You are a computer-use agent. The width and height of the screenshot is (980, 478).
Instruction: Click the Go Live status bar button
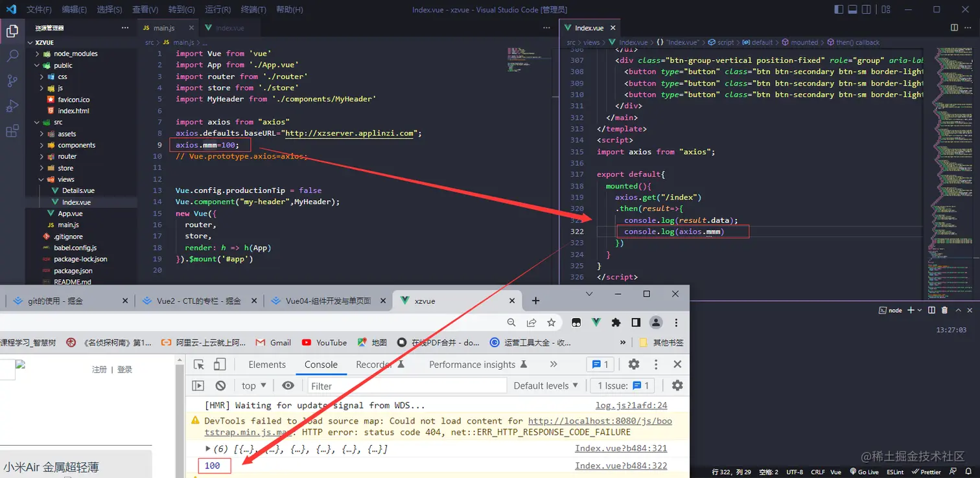(864, 472)
